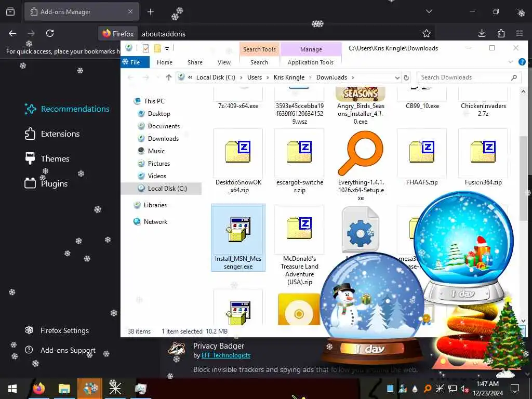Reload the Firefox page
The width and height of the screenshot is (532, 399).
coord(50,33)
